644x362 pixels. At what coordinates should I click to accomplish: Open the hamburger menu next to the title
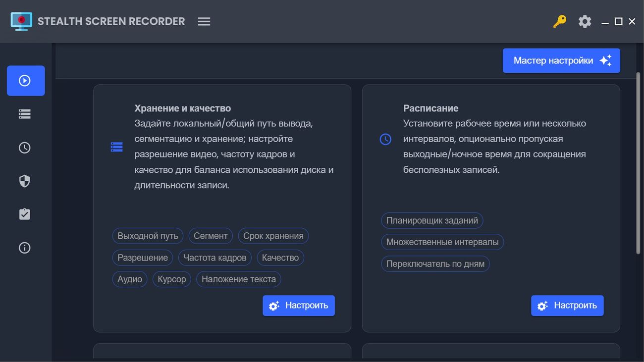[x=204, y=21]
